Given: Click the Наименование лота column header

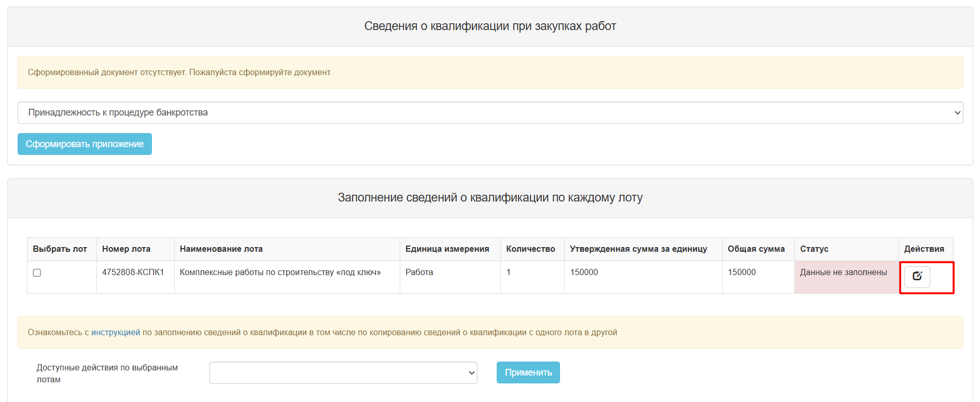Looking at the screenshot, I should (221, 249).
